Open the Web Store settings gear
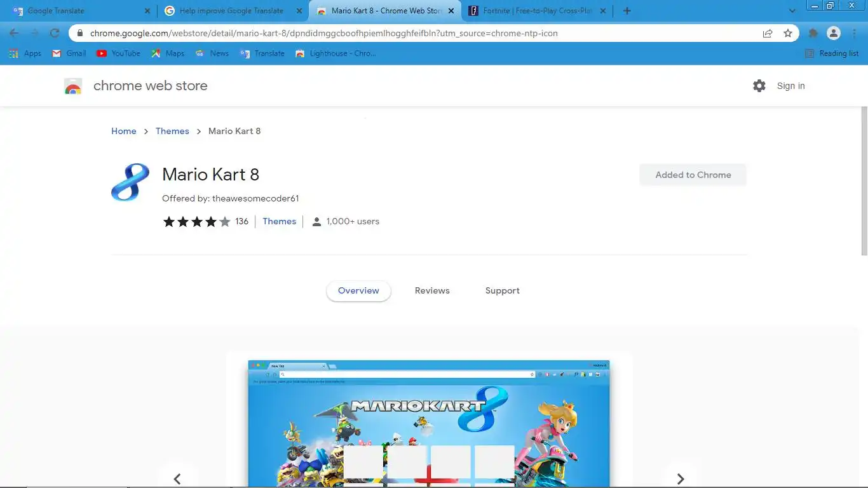Image resolution: width=868 pixels, height=488 pixels. pyautogui.click(x=759, y=86)
